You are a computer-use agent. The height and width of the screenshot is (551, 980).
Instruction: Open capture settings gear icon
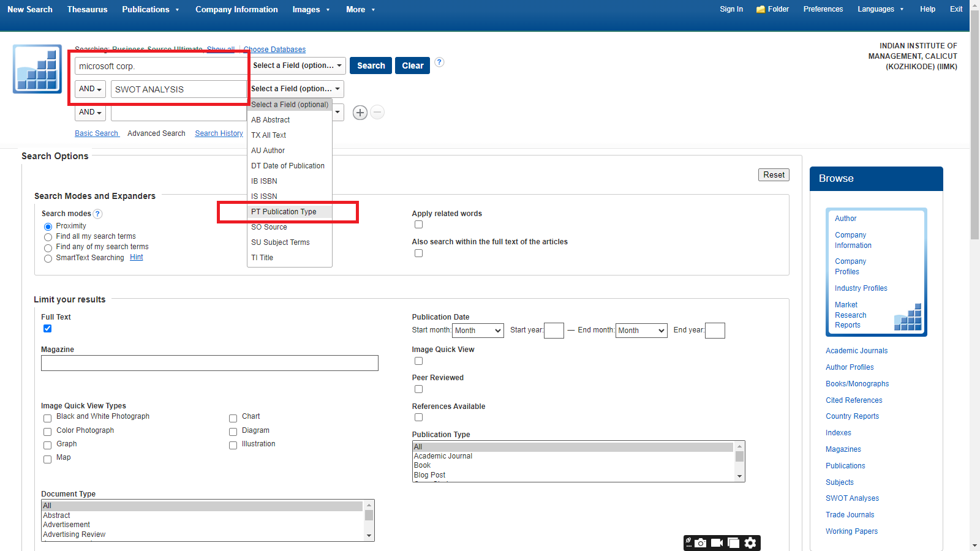click(x=750, y=543)
